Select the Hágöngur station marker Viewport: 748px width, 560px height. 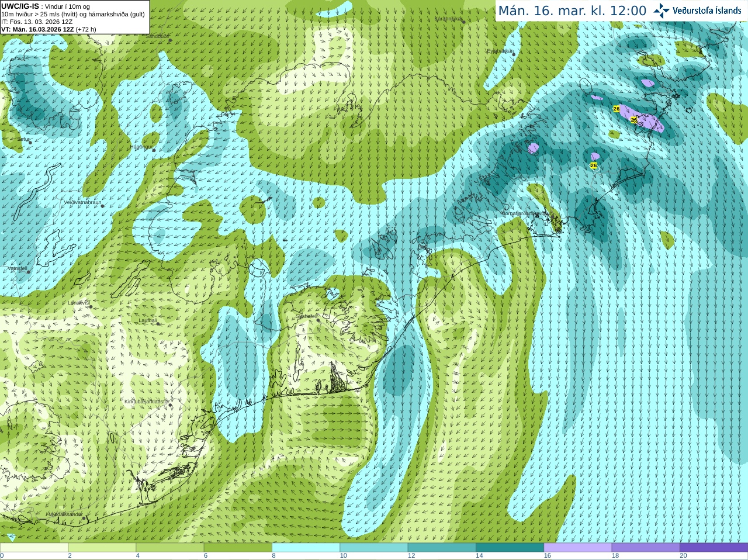pyautogui.click(x=154, y=150)
